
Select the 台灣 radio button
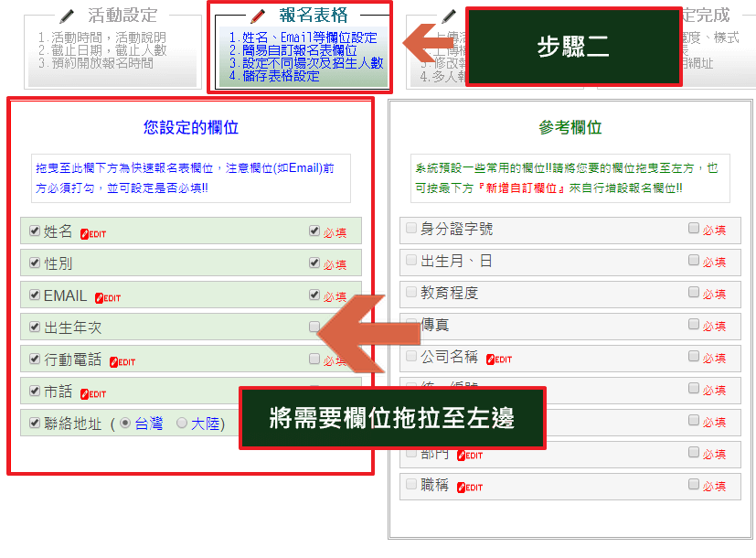125,423
